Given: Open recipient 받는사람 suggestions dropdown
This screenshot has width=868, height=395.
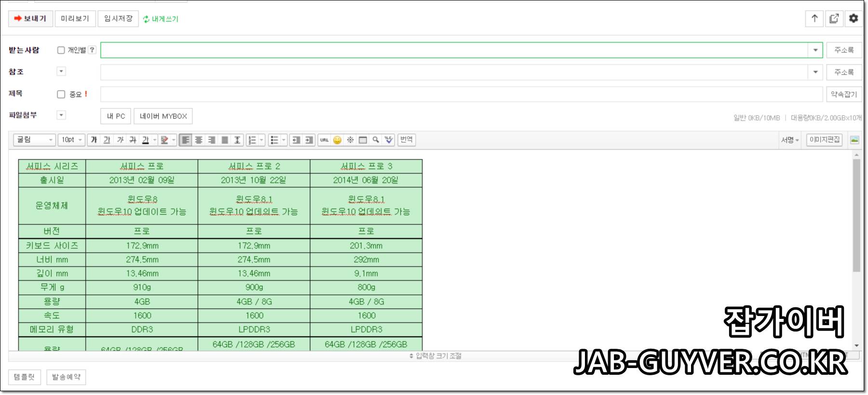Looking at the screenshot, I should tap(815, 50).
